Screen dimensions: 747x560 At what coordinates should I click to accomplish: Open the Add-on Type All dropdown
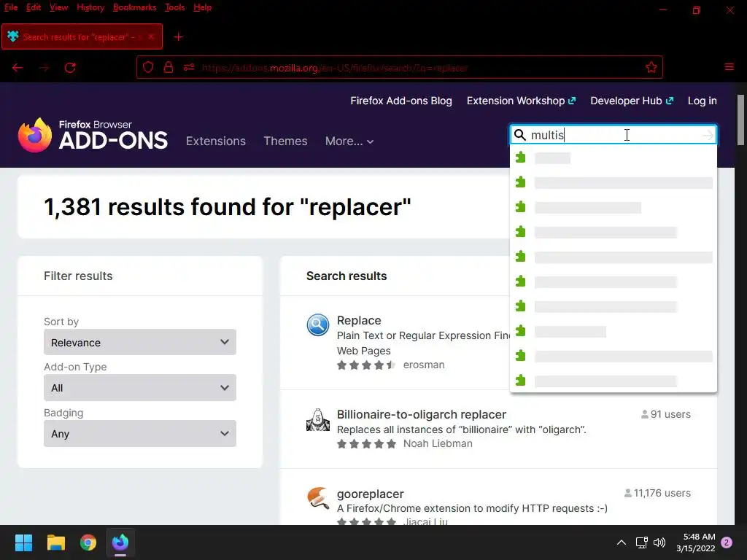[x=140, y=388]
